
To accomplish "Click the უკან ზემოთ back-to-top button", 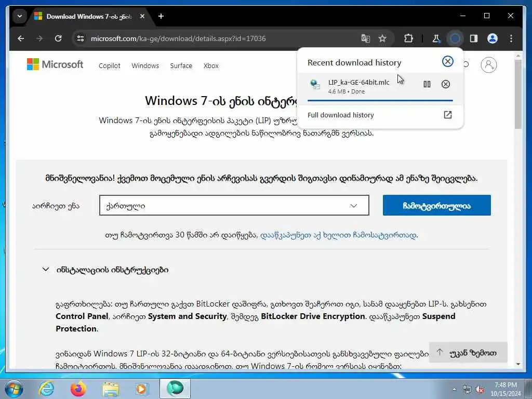I will (x=468, y=353).
